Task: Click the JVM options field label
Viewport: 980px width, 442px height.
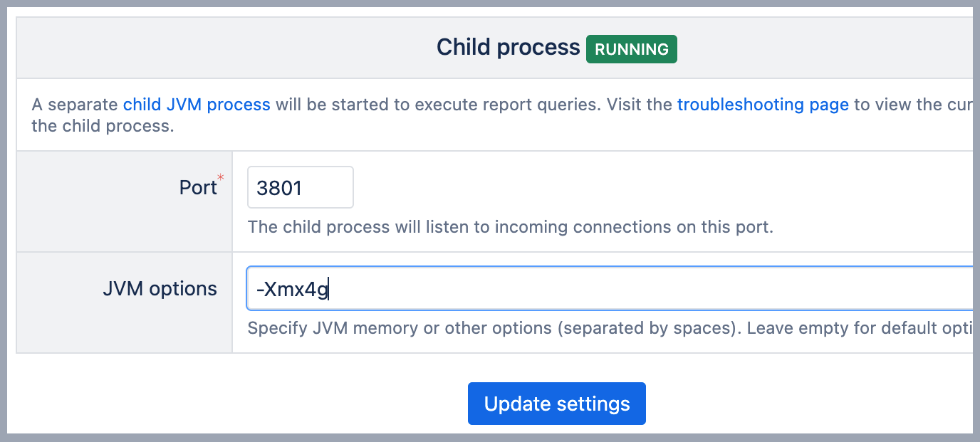Action: pos(160,289)
